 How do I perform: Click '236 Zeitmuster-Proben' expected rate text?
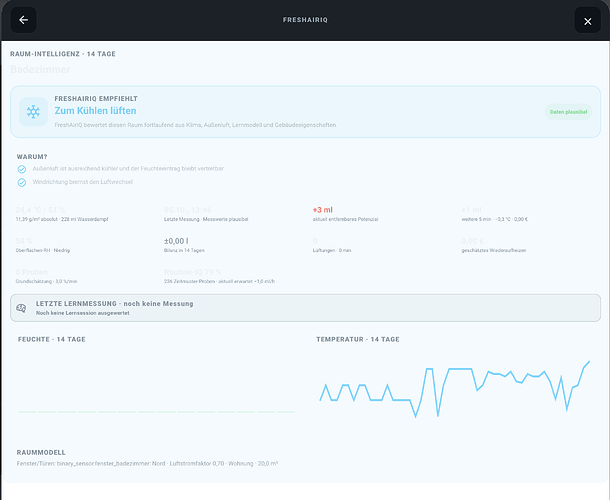(219, 281)
